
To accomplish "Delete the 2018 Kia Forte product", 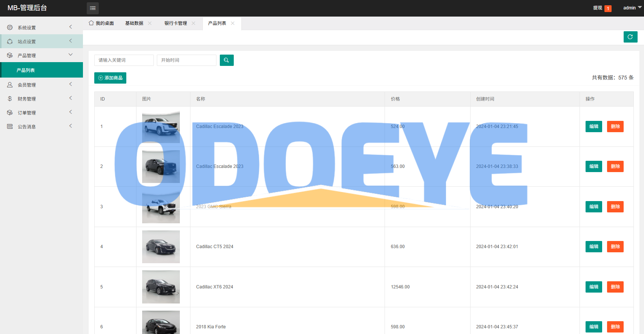I will (615, 327).
